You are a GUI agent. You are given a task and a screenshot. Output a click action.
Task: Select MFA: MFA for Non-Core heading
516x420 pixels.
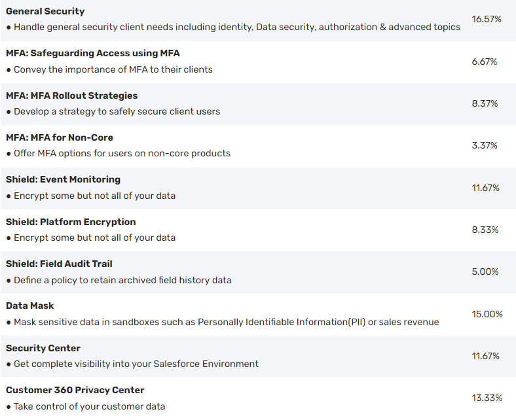pyautogui.click(x=60, y=137)
